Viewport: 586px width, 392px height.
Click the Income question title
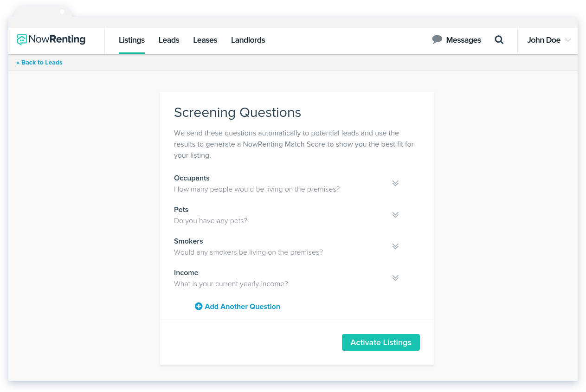point(186,273)
